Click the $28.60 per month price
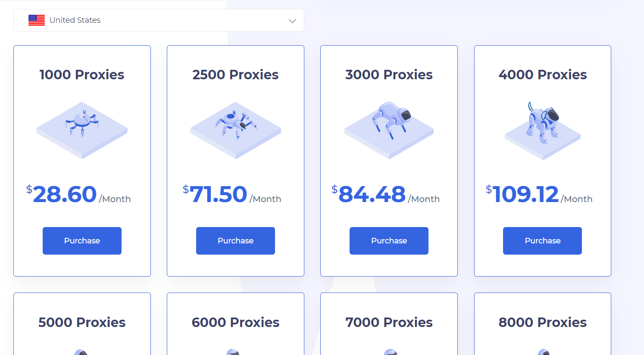The height and width of the screenshot is (355, 644). [x=78, y=195]
